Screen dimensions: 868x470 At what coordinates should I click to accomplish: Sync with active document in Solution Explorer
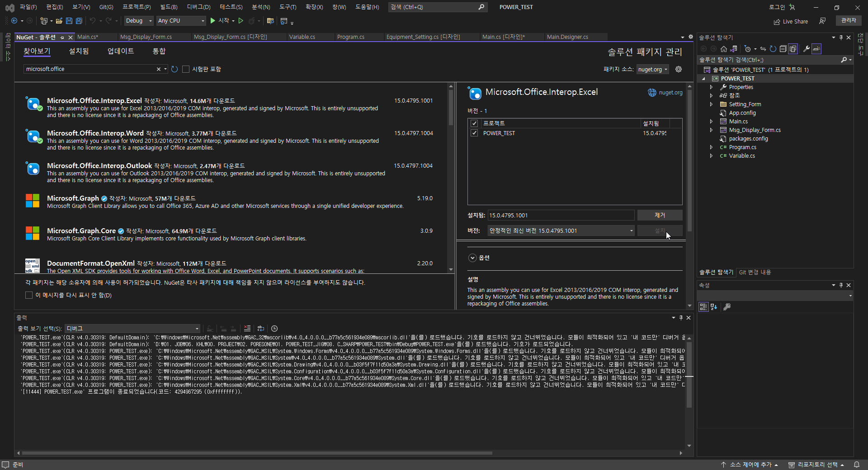pos(763,49)
